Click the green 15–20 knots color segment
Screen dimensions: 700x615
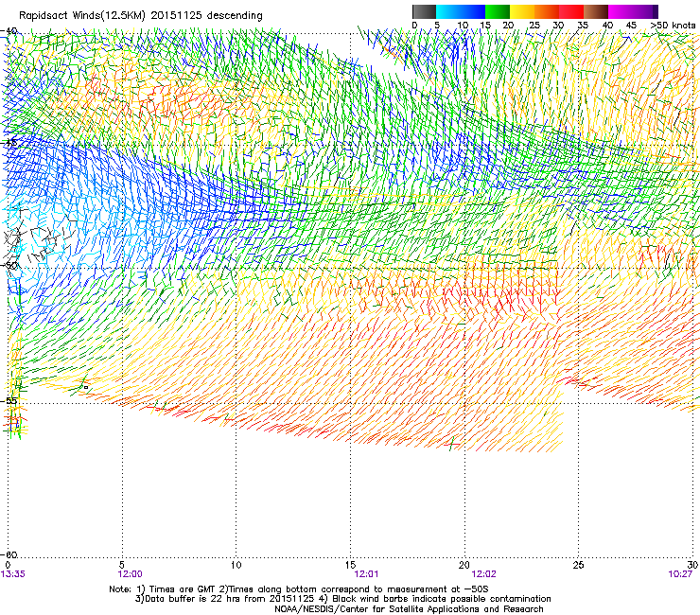[x=498, y=11]
